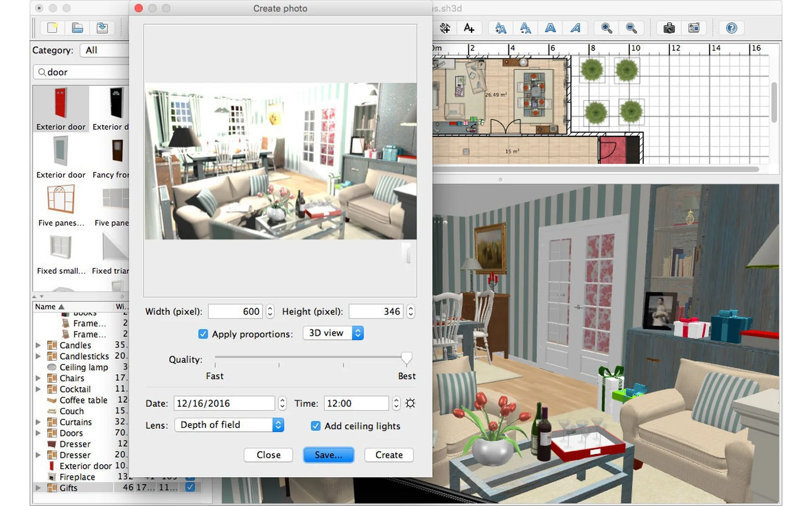
Task: Open the 3D view proportions dropdown
Action: (333, 333)
